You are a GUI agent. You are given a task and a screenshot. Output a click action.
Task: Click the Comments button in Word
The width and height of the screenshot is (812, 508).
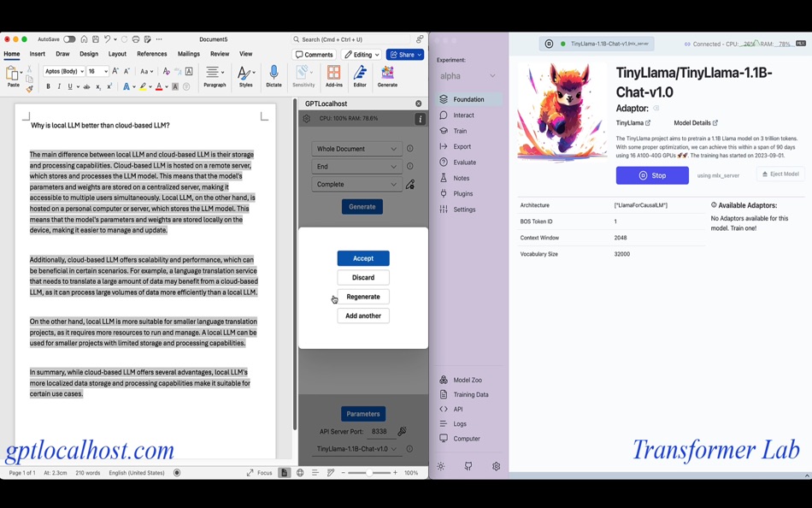[315, 55]
